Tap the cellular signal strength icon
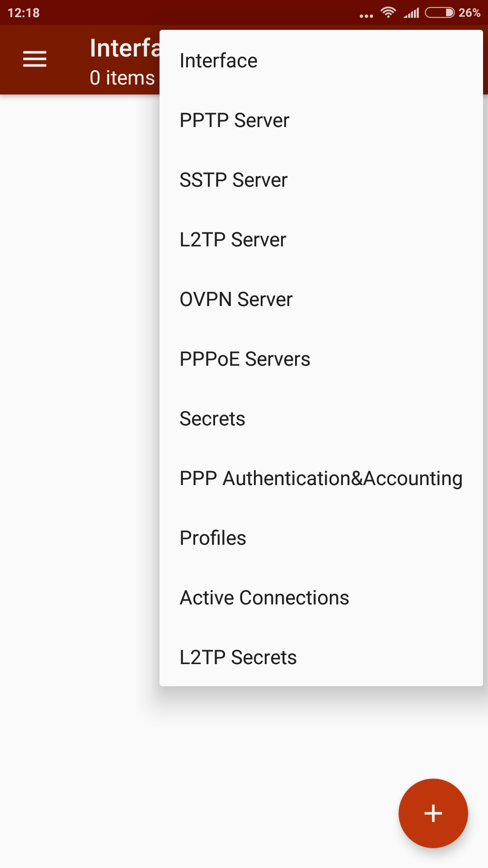Screen dimensions: 488x868 click(x=412, y=13)
